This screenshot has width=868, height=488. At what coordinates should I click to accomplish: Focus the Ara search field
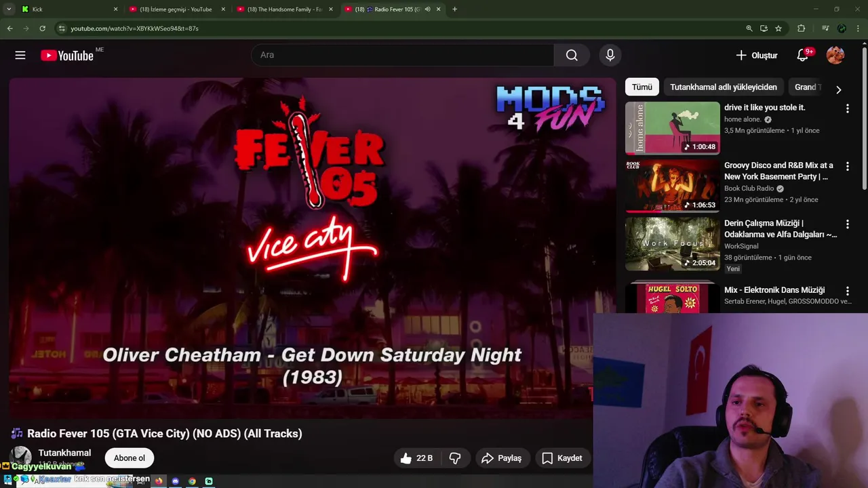(x=403, y=56)
